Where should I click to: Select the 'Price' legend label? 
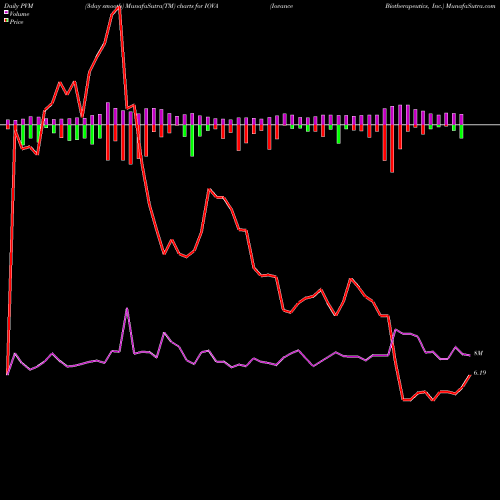pos(16,22)
